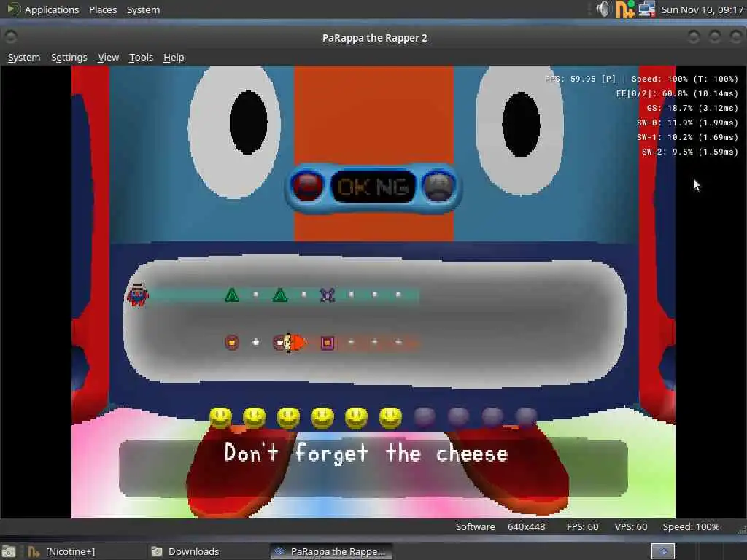Click the FPS 59.95 overlay line
Screen dimensions: 747x560
pyautogui.click(x=641, y=79)
